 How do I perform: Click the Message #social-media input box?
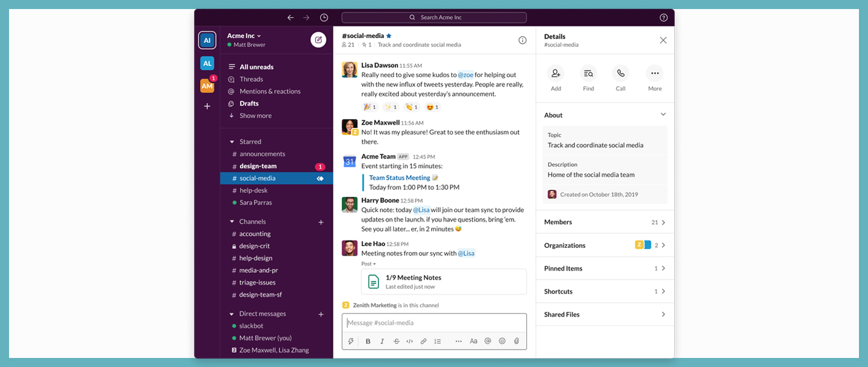coord(434,323)
